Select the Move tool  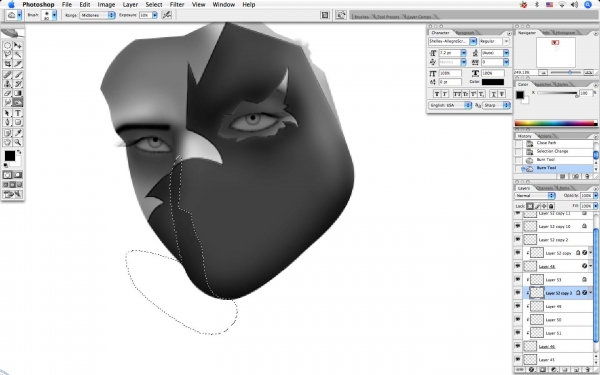pyautogui.click(x=18, y=45)
